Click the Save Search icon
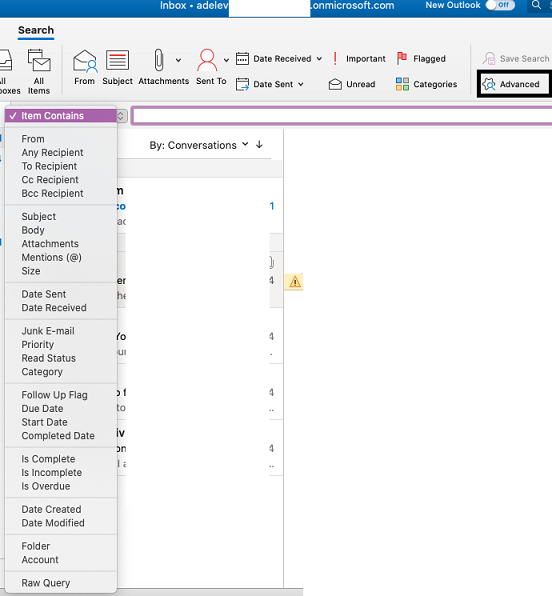Viewport: 552px width, 596px height. [x=489, y=59]
